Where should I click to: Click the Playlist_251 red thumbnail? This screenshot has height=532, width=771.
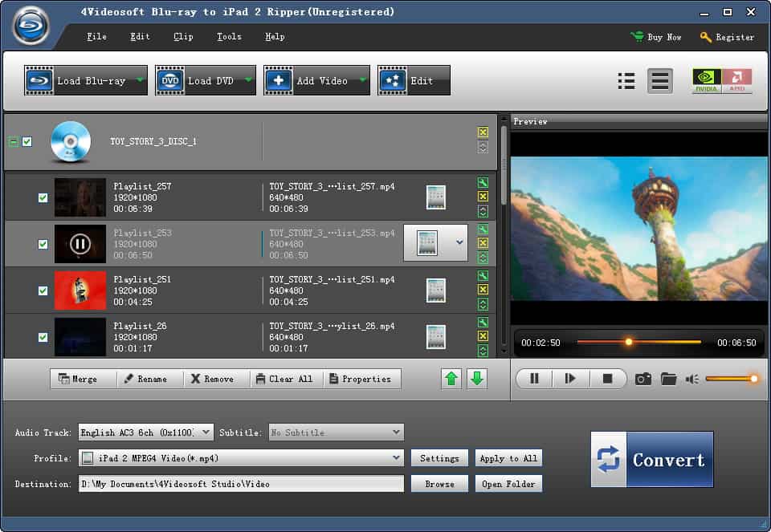point(80,290)
